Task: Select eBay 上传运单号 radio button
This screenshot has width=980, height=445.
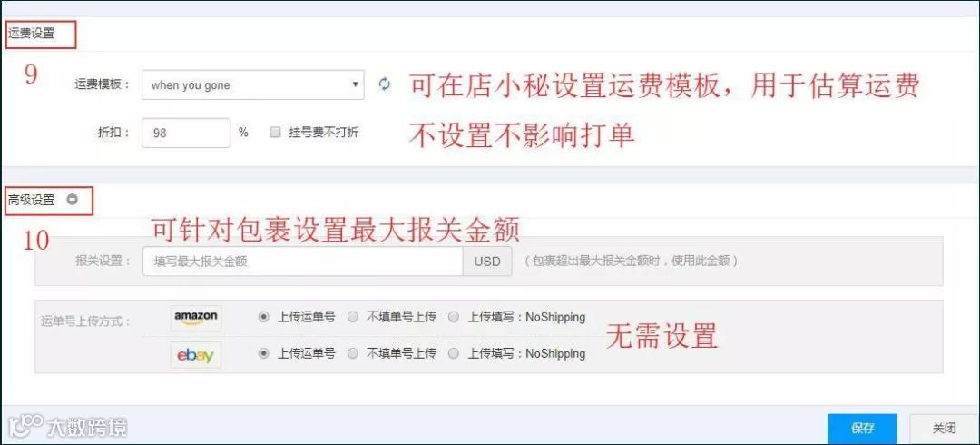Action: (264, 353)
